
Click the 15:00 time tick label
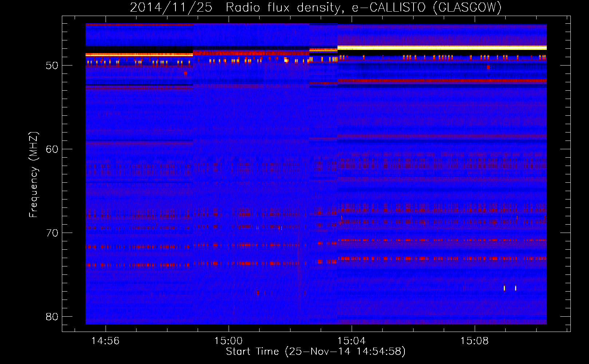pyautogui.click(x=228, y=341)
